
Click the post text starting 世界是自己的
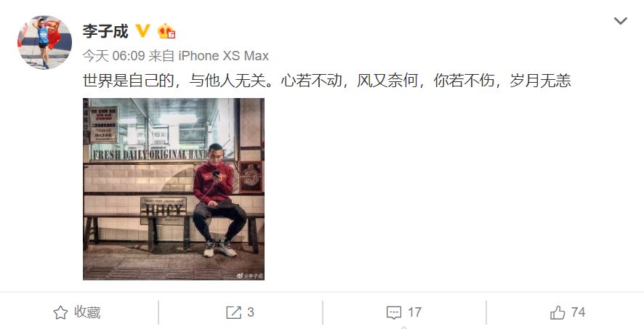[x=327, y=81]
